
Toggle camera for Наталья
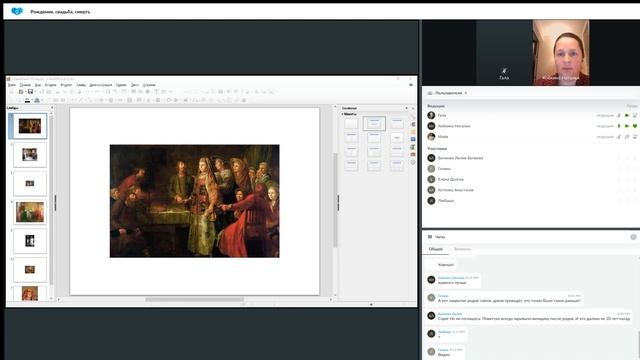[627, 126]
